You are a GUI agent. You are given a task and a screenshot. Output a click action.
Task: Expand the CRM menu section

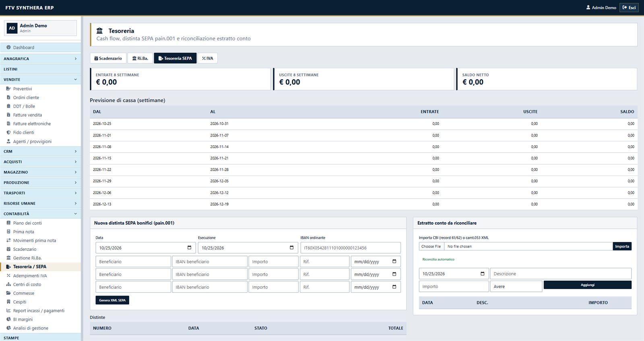[x=40, y=151]
